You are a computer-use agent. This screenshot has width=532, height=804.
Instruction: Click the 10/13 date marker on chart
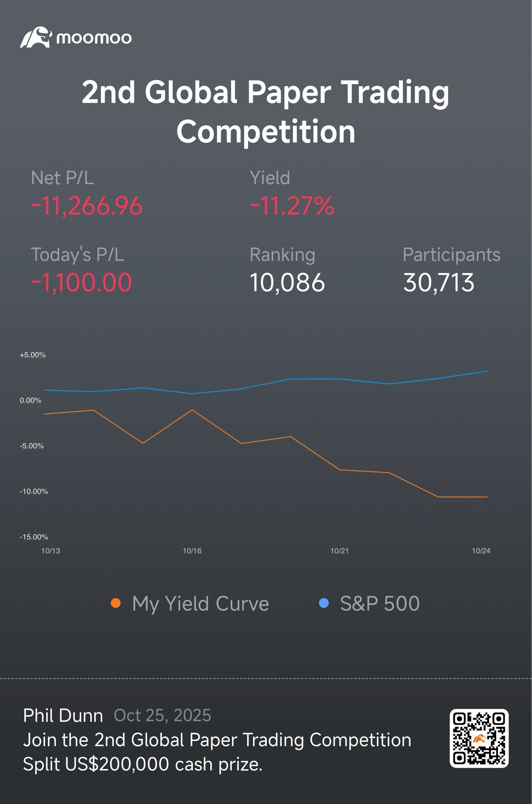point(51,551)
